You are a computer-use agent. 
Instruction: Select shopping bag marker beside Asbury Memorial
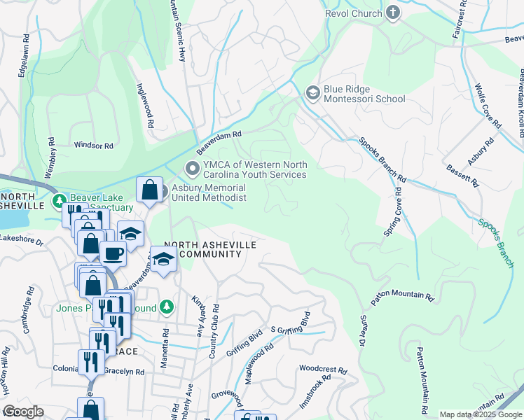(x=149, y=192)
